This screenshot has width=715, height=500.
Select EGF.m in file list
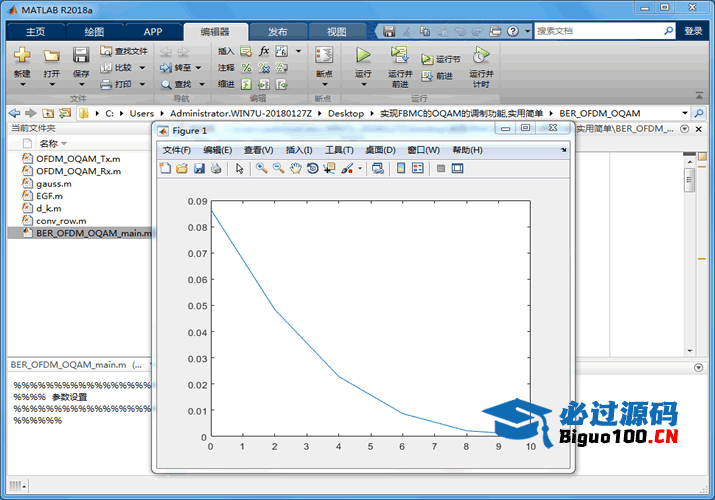tap(49, 196)
